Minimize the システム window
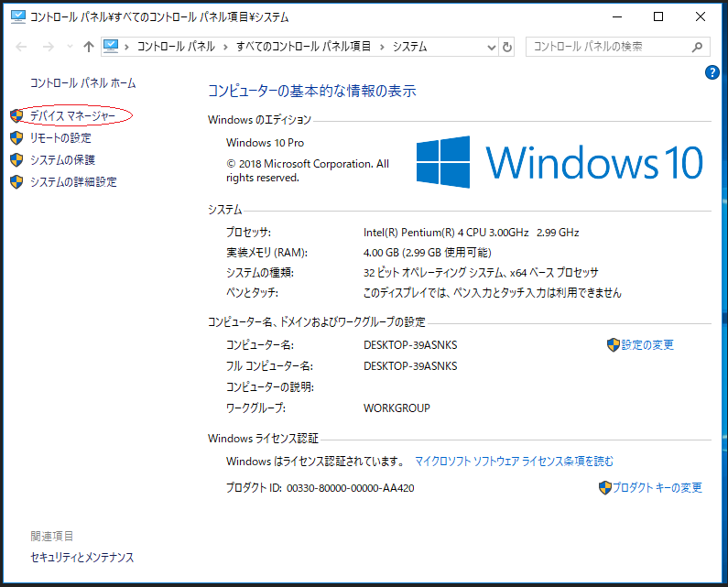The image size is (728, 587). pos(617,16)
